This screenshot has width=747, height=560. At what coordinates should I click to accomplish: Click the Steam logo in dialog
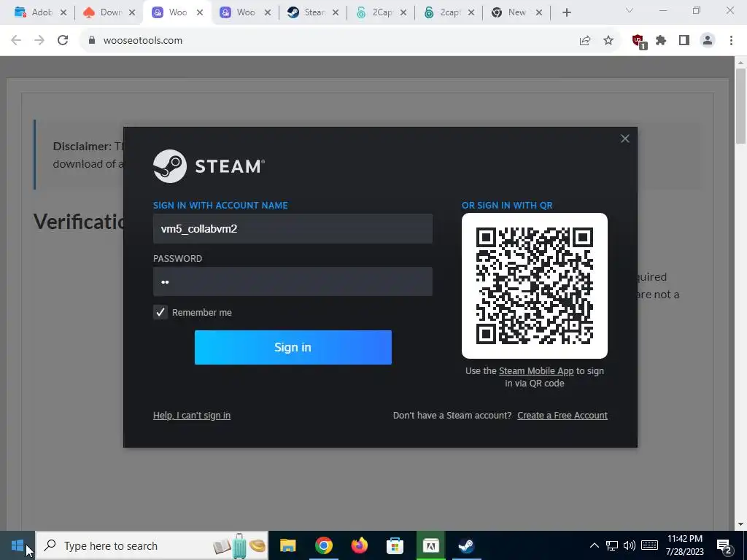(209, 166)
